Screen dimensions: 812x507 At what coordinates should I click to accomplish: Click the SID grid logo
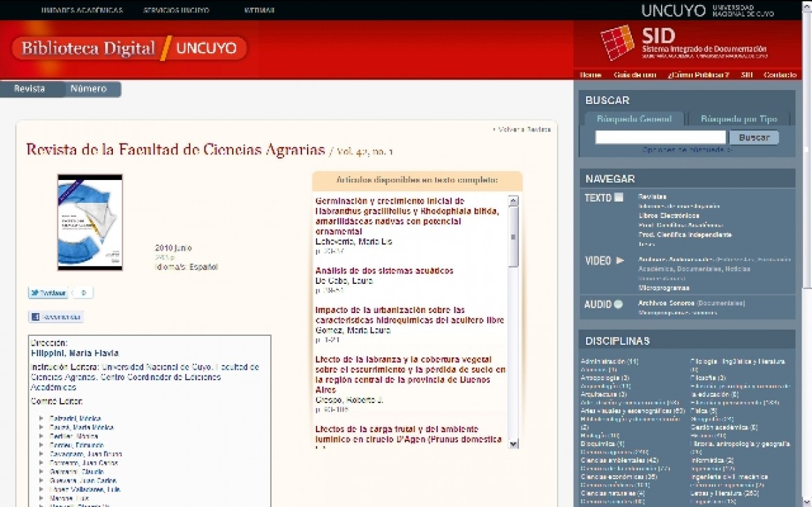point(617,42)
